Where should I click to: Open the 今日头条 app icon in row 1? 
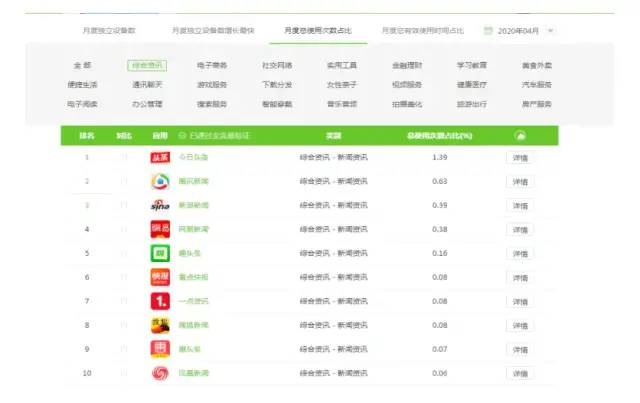pyautogui.click(x=160, y=157)
